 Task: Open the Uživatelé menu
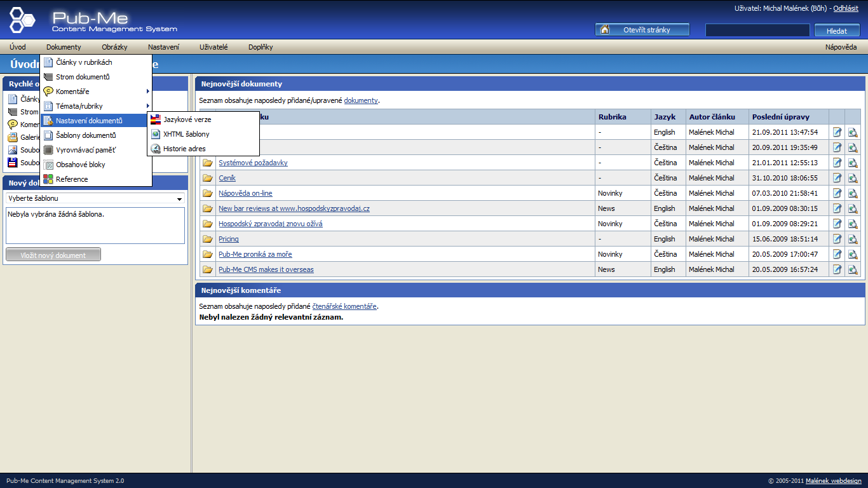coord(214,47)
